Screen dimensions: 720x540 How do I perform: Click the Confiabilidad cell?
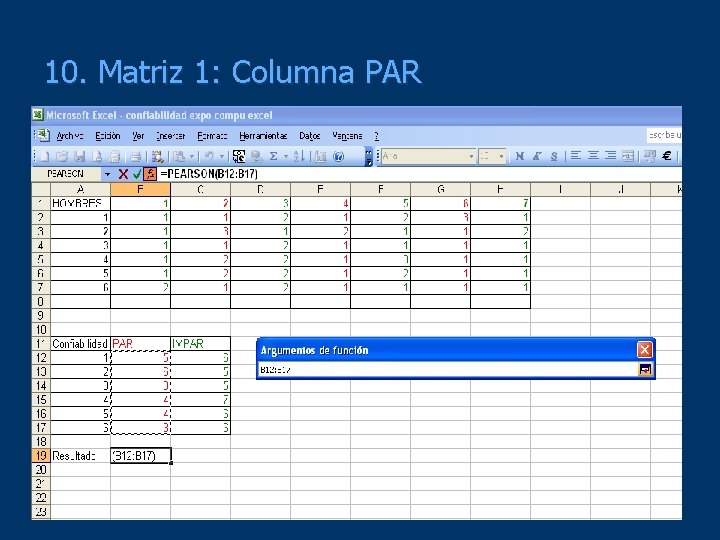[80, 343]
